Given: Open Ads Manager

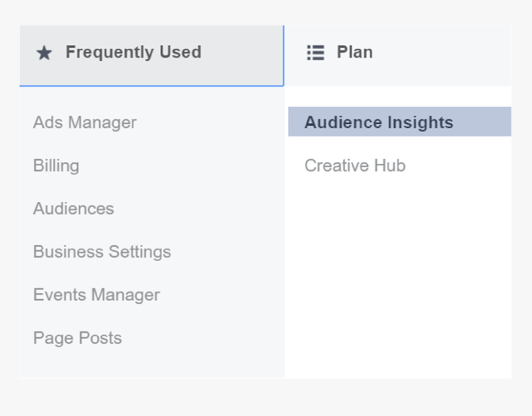Looking at the screenshot, I should [x=85, y=123].
